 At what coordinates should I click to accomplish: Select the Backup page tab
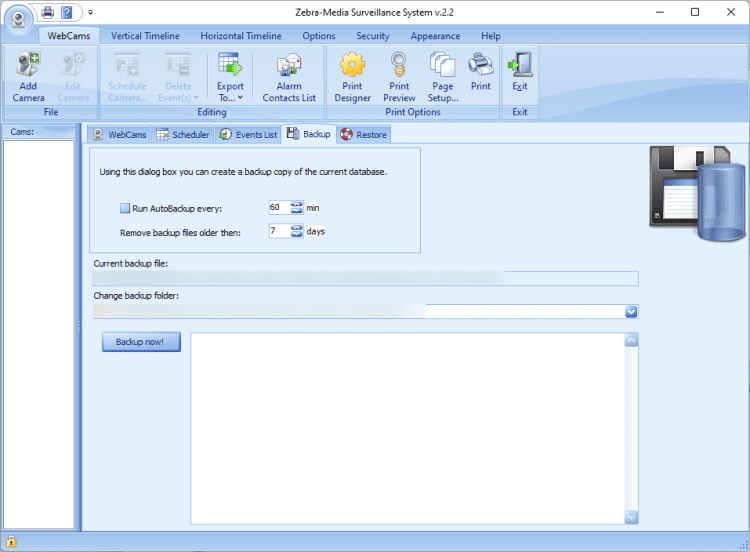309,134
